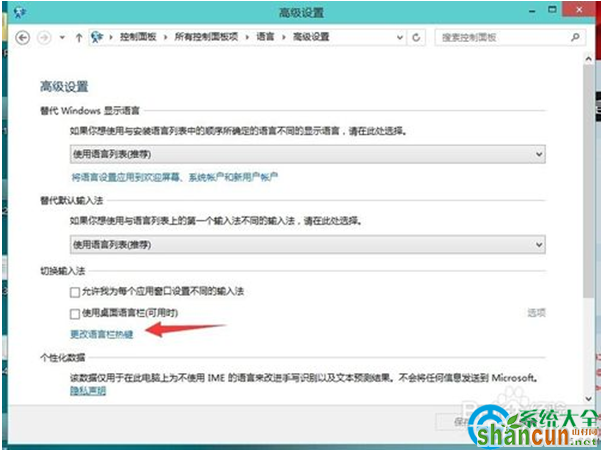Click 语言 in the breadcrumb path
Image resolution: width=602 pixels, height=452 pixels.
pos(265,37)
